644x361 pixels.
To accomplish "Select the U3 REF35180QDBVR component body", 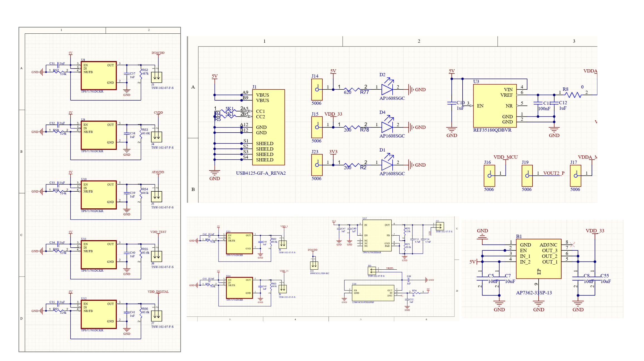I will tap(495, 106).
